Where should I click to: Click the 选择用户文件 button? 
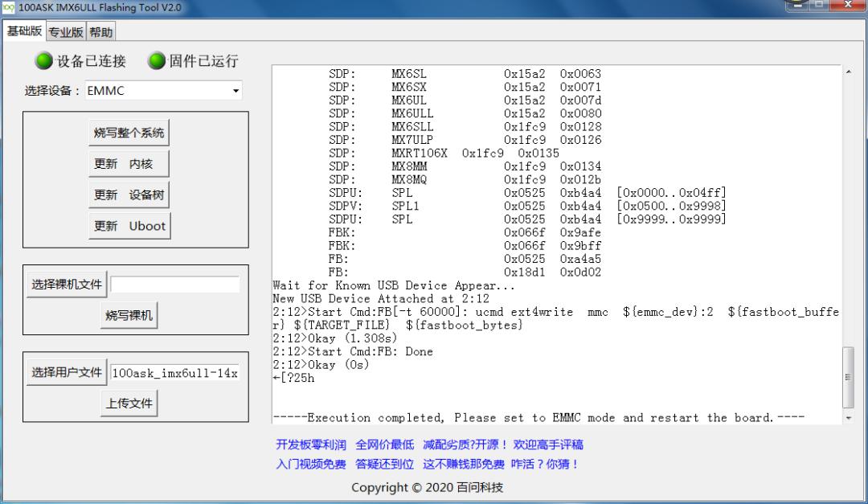(x=67, y=372)
